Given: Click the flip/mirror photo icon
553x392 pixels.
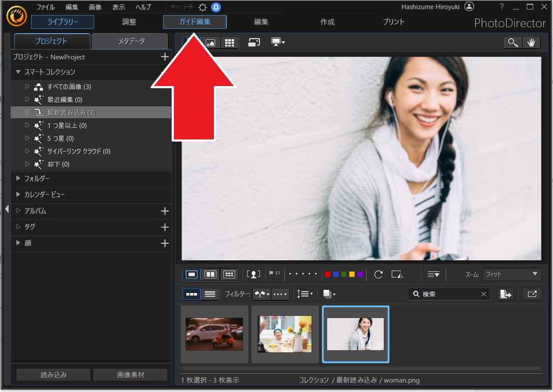Looking at the screenshot, I should click(x=397, y=275).
